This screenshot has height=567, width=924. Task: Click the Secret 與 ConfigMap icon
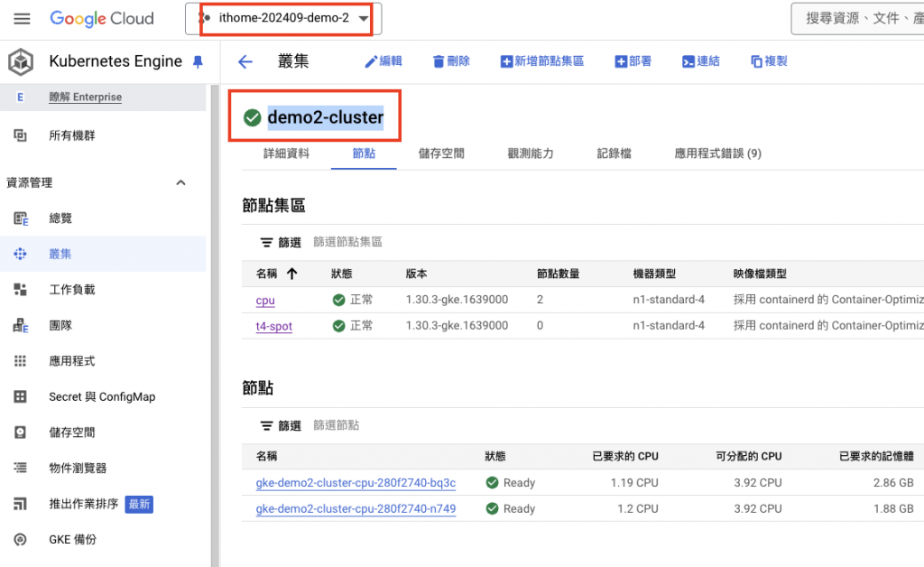[20, 396]
